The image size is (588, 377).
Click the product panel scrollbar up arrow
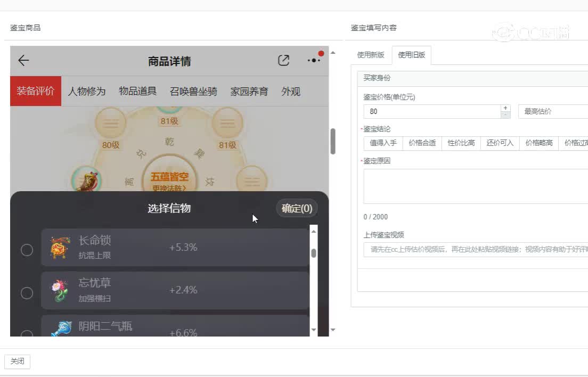point(333,53)
